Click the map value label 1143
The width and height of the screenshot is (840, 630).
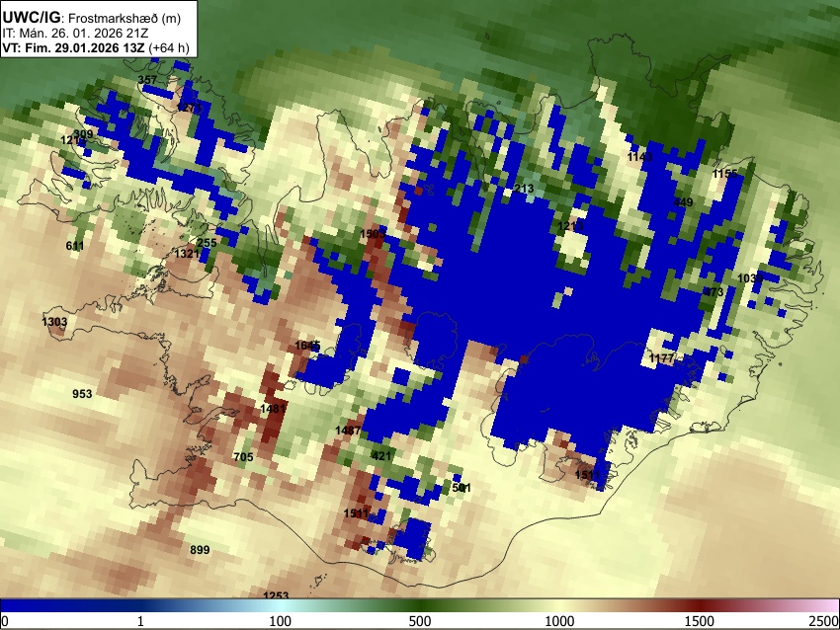pyautogui.click(x=640, y=156)
